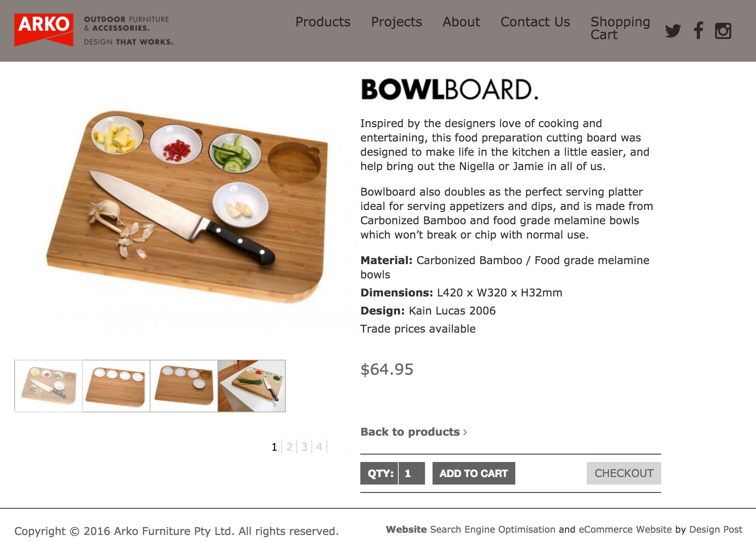Open the About page
756x541 pixels.
click(461, 22)
